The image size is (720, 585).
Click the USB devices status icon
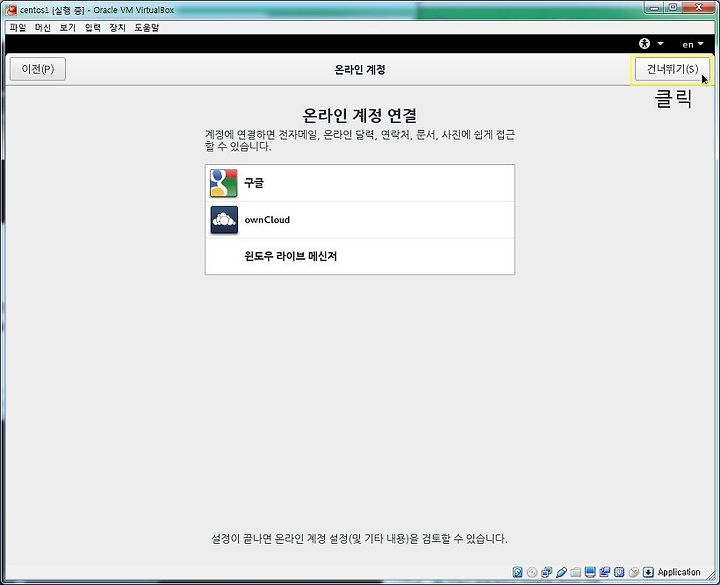pos(561,572)
